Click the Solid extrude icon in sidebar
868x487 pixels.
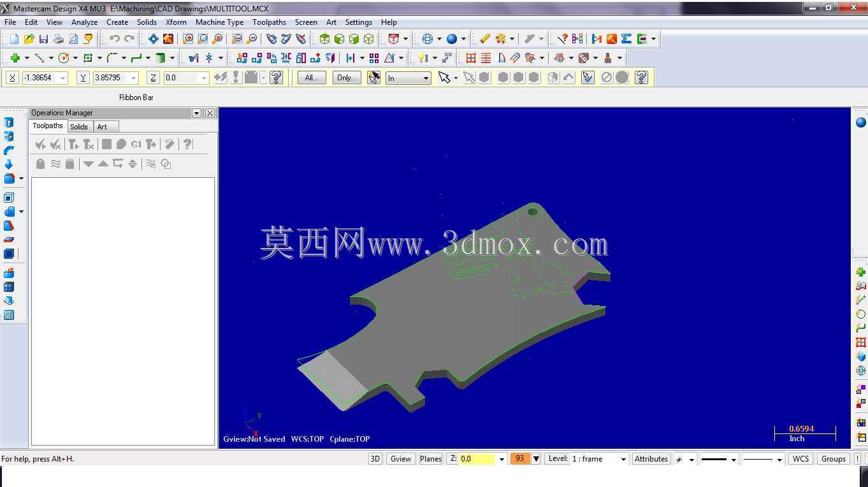tap(9, 122)
